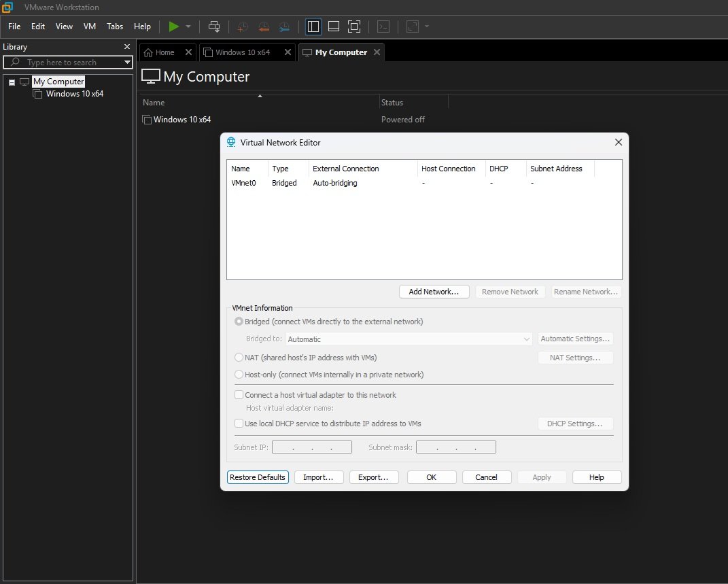
Task: Enter full screen mode via toolbar icon
Action: 354,27
